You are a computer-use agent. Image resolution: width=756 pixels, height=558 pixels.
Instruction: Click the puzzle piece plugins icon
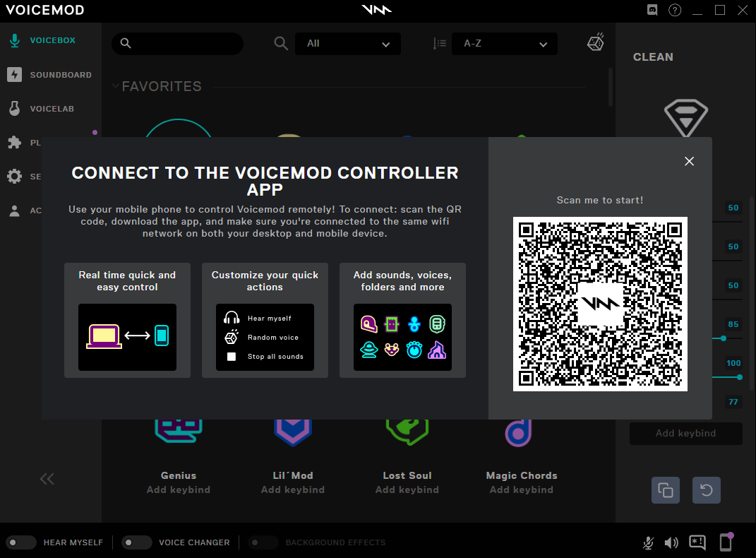point(14,142)
